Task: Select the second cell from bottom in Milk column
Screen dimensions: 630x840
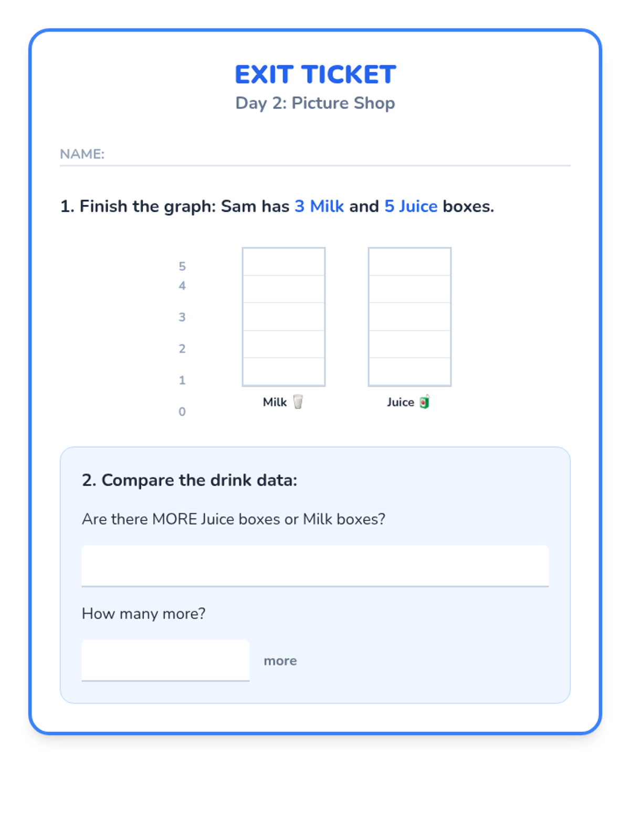Action: 283,344
